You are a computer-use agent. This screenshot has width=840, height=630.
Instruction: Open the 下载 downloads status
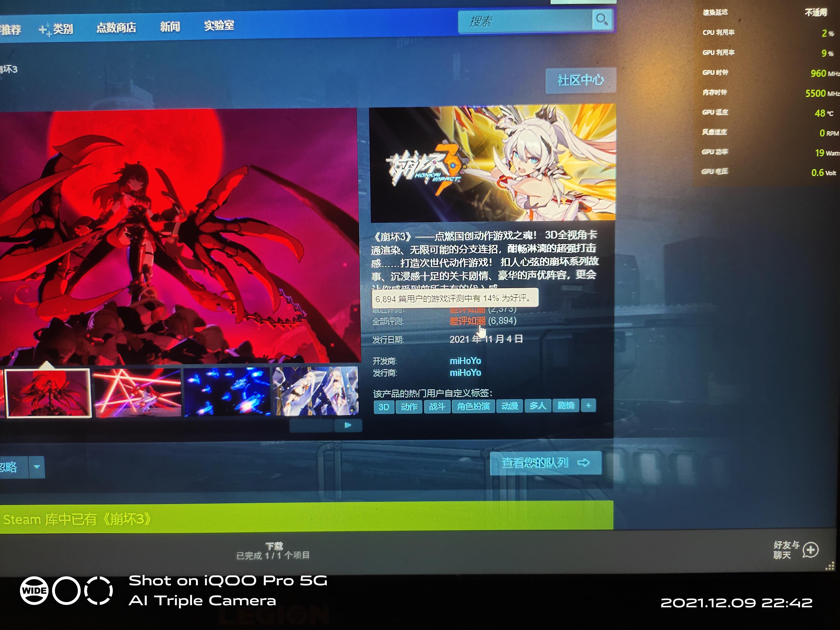pyautogui.click(x=273, y=551)
